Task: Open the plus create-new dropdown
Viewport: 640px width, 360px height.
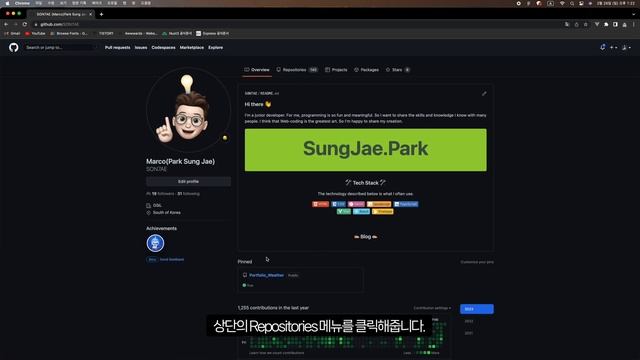Action: coord(613,47)
